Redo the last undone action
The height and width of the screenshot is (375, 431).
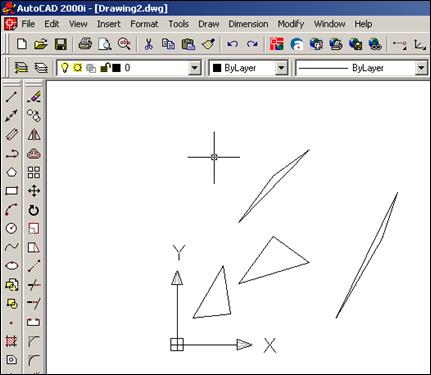pyautogui.click(x=252, y=44)
